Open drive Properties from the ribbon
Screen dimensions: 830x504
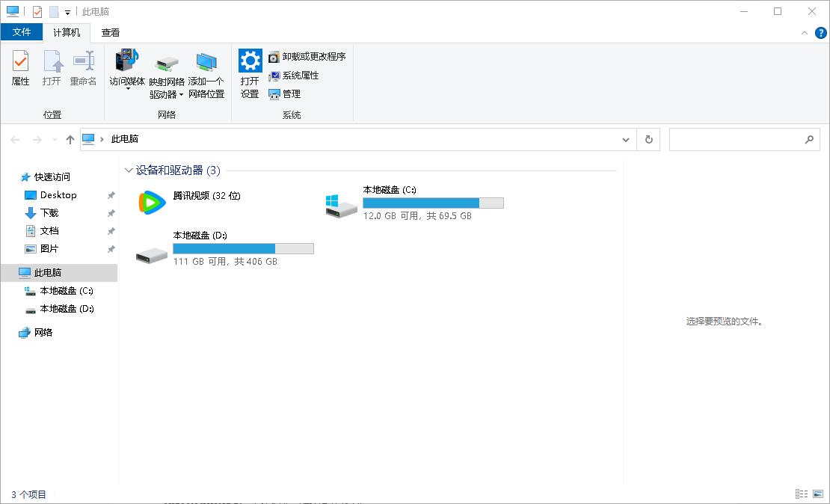click(x=19, y=68)
